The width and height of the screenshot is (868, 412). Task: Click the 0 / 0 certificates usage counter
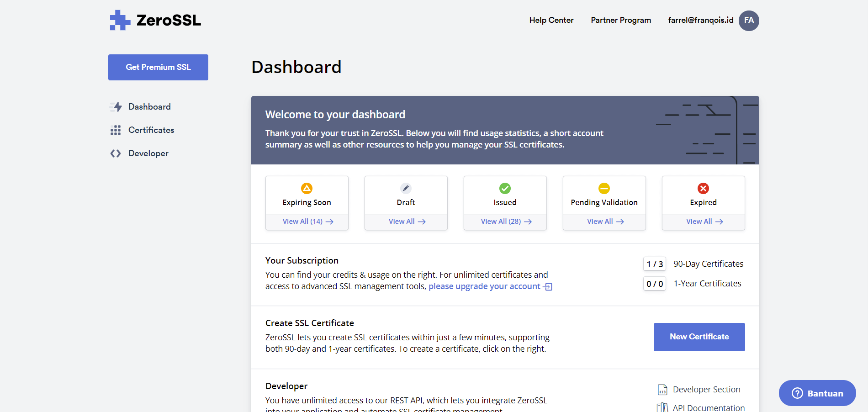(x=655, y=284)
